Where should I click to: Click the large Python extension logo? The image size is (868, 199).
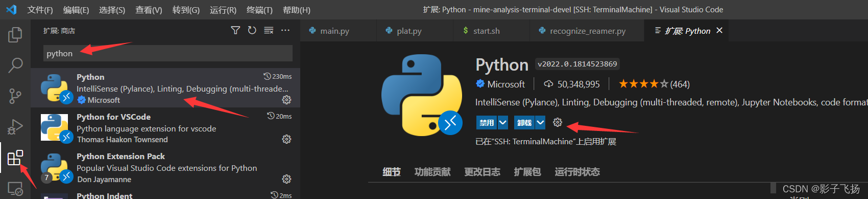coord(422,95)
